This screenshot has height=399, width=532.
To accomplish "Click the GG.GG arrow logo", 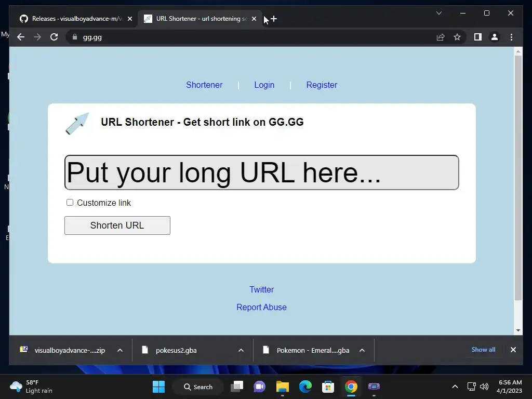I will coord(77,124).
